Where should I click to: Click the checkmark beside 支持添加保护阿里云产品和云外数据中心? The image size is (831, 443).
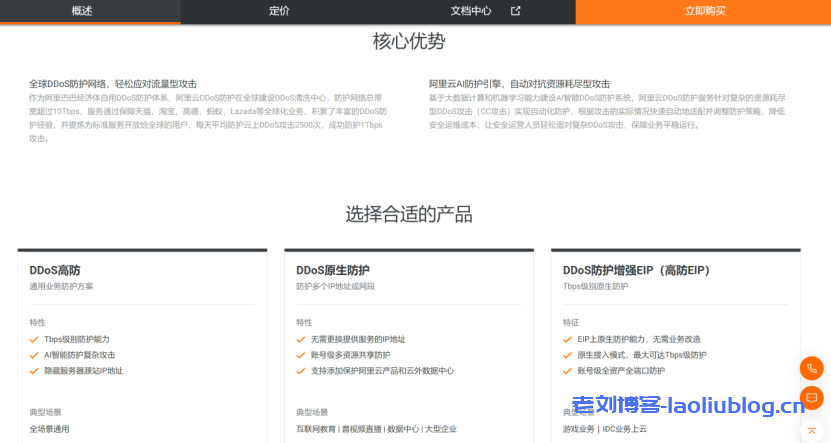300,371
